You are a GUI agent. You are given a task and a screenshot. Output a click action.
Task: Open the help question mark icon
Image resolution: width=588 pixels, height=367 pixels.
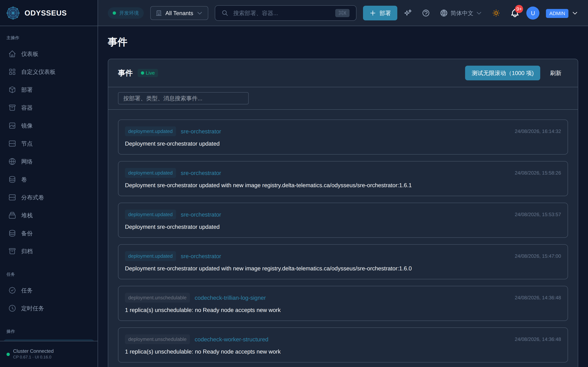(x=426, y=13)
